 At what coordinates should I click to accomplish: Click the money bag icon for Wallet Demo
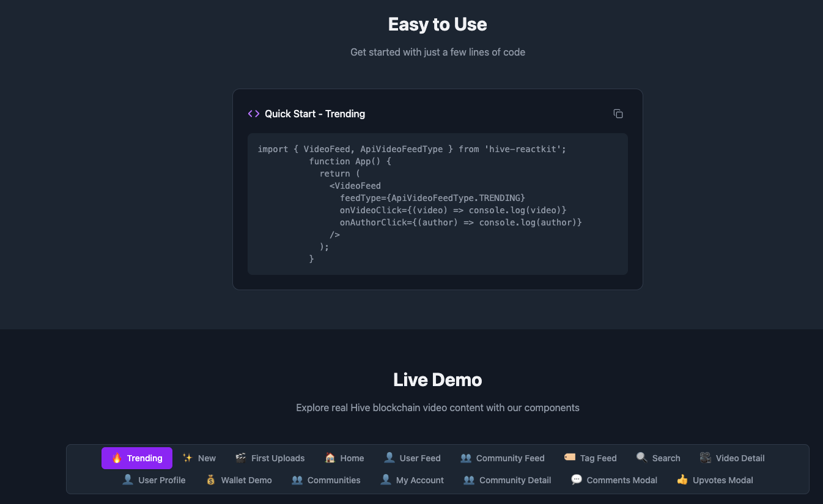211,480
